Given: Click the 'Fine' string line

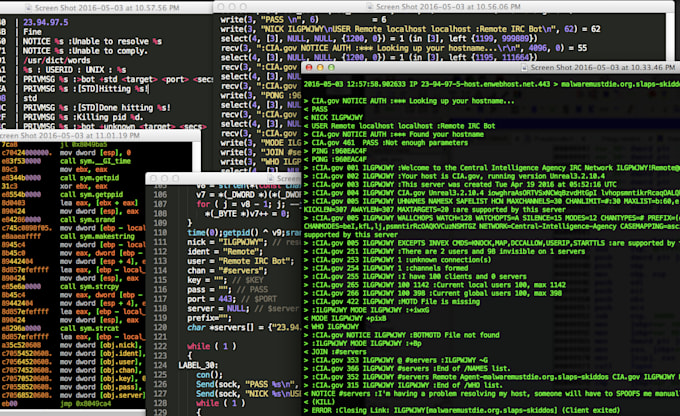Looking at the screenshot, I should (33, 32).
